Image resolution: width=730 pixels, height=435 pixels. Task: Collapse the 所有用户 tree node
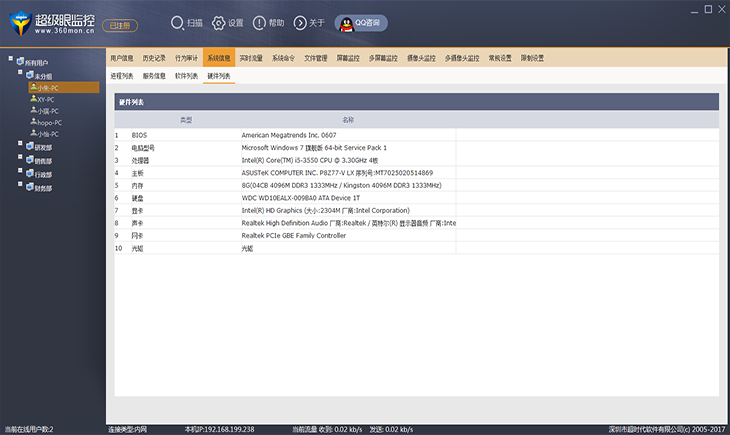11,60
